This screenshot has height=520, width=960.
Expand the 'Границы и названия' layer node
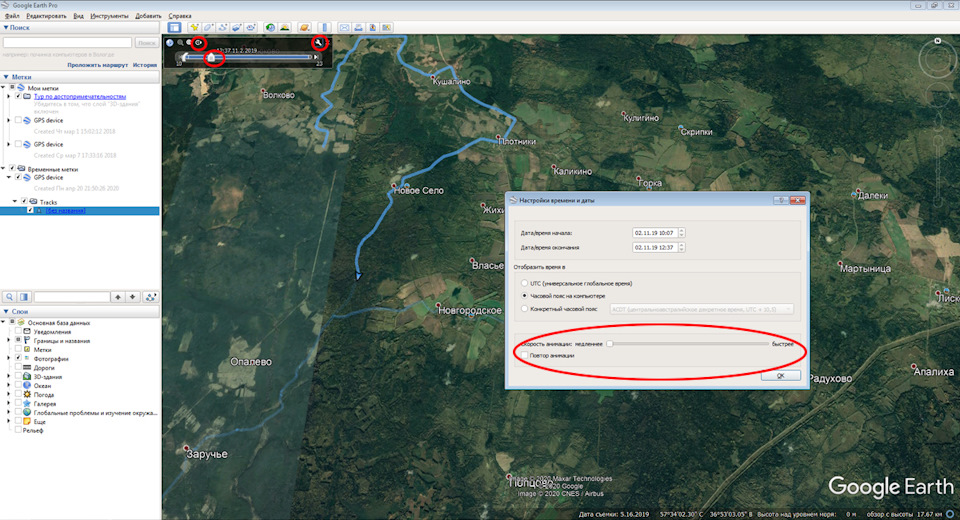pyautogui.click(x=9, y=341)
